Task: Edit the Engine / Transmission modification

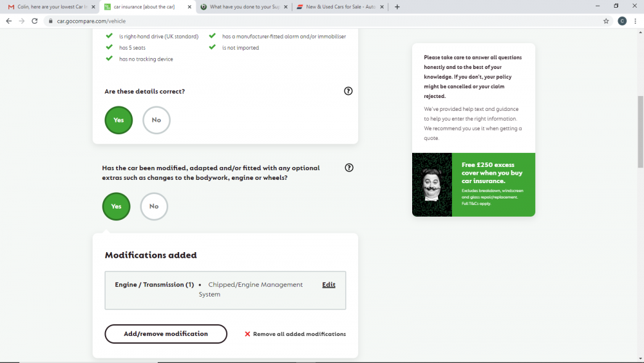Action: pyautogui.click(x=328, y=284)
